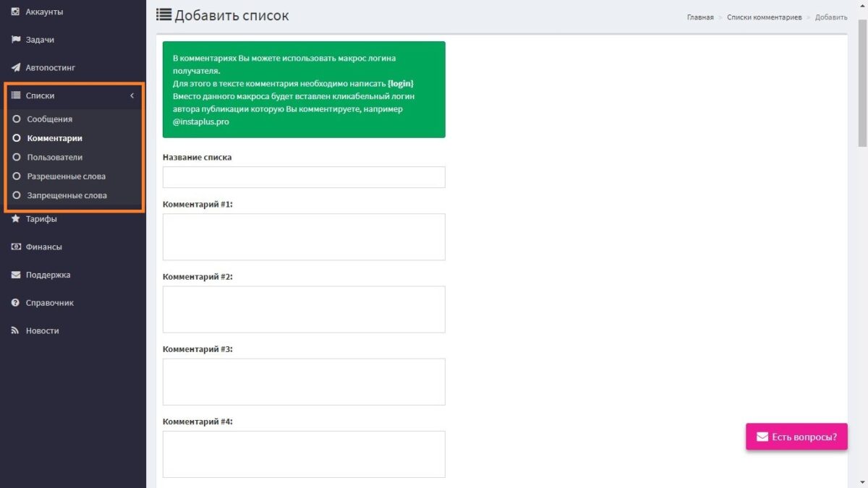The image size is (868, 488).
Task: Click the circle bullet beside Сообщения
Action: point(17,119)
